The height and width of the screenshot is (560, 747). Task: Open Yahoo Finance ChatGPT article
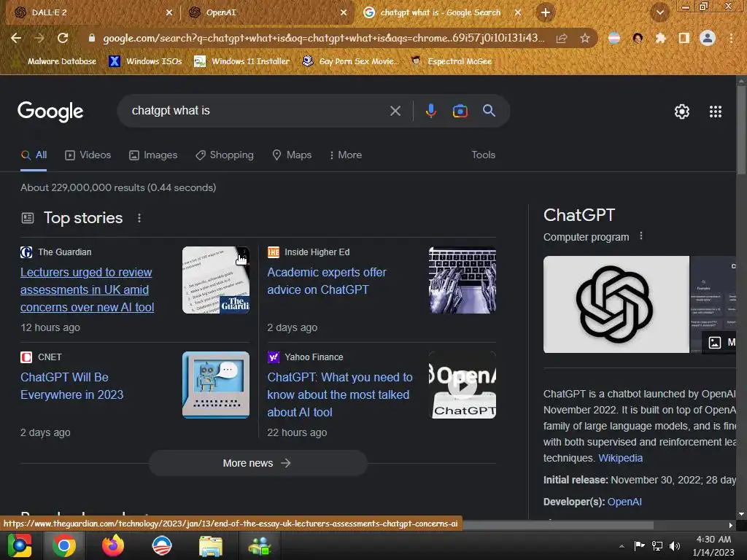(x=340, y=394)
